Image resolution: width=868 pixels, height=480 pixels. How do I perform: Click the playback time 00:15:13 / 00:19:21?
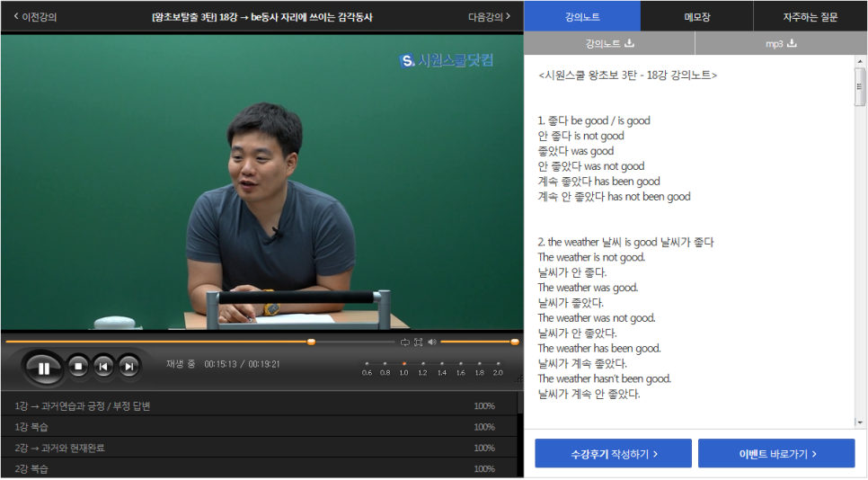[x=242, y=364]
